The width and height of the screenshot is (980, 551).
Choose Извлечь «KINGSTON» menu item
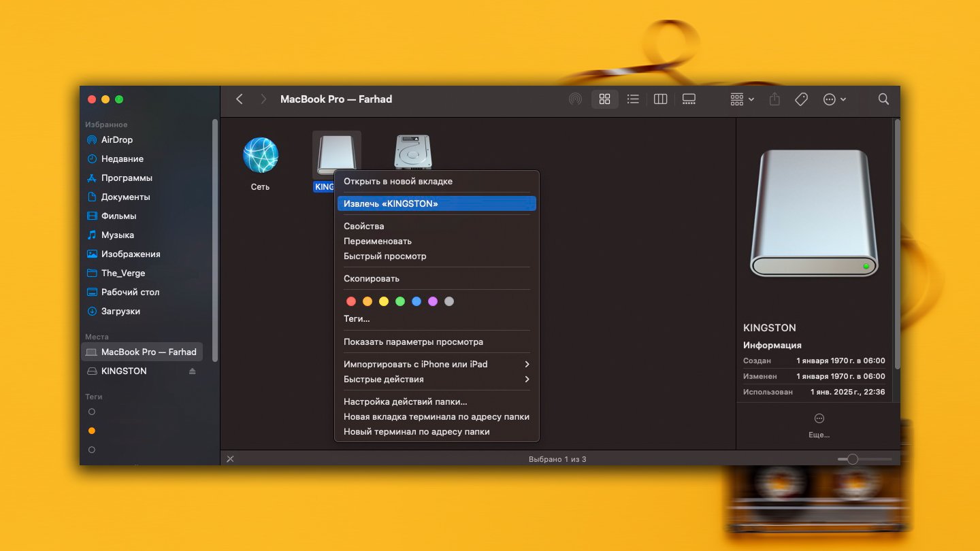pos(436,203)
